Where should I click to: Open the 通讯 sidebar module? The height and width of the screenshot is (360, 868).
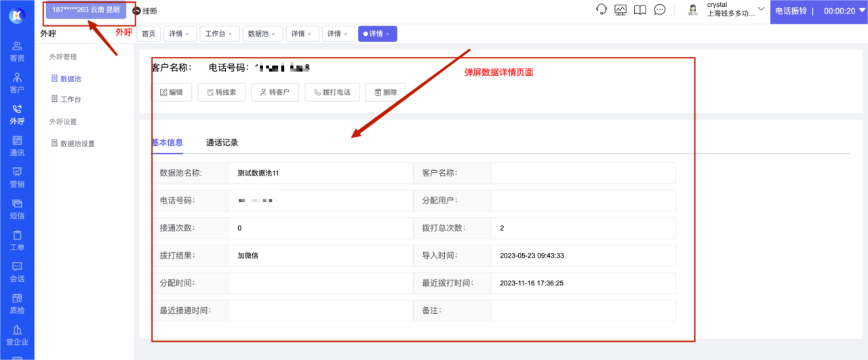click(x=17, y=146)
